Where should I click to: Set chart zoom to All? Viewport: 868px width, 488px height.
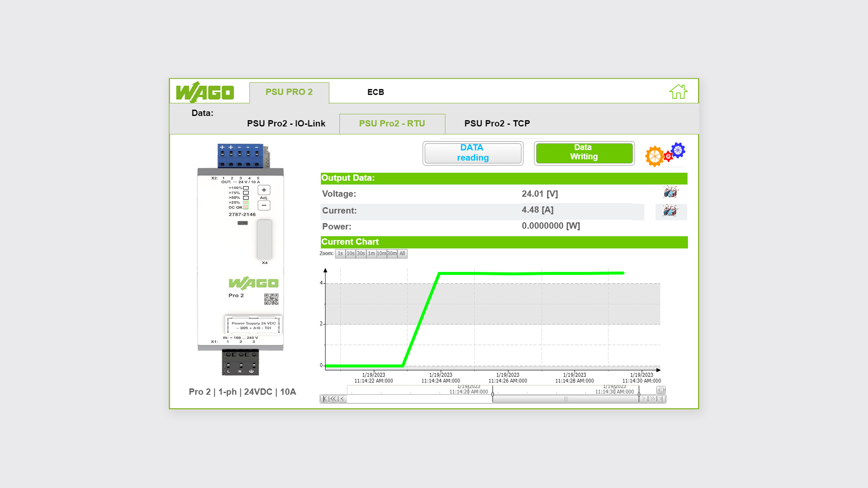click(x=402, y=254)
